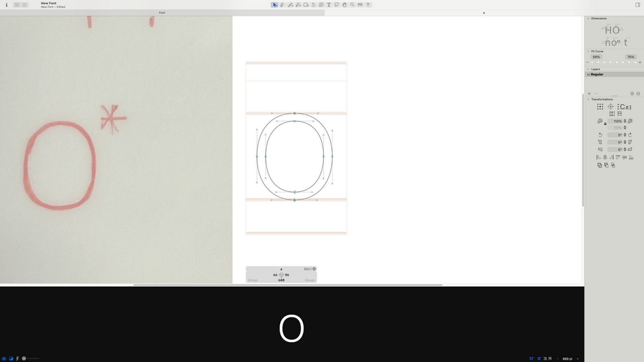Screen dimensions: 644x362
Task: Click the 56% Fit Curve button
Action: 596,57
